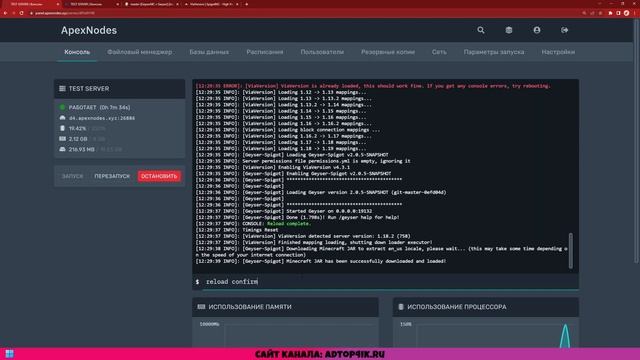Open the account profile icon in header
The image size is (640, 360).
pos(537,30)
